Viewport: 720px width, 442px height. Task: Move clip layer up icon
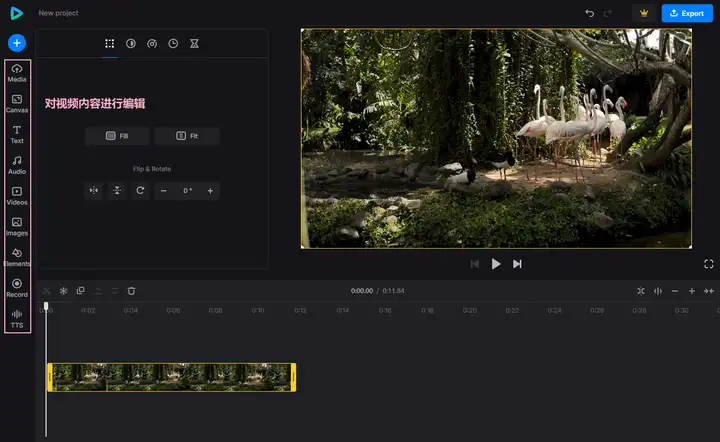coord(97,291)
